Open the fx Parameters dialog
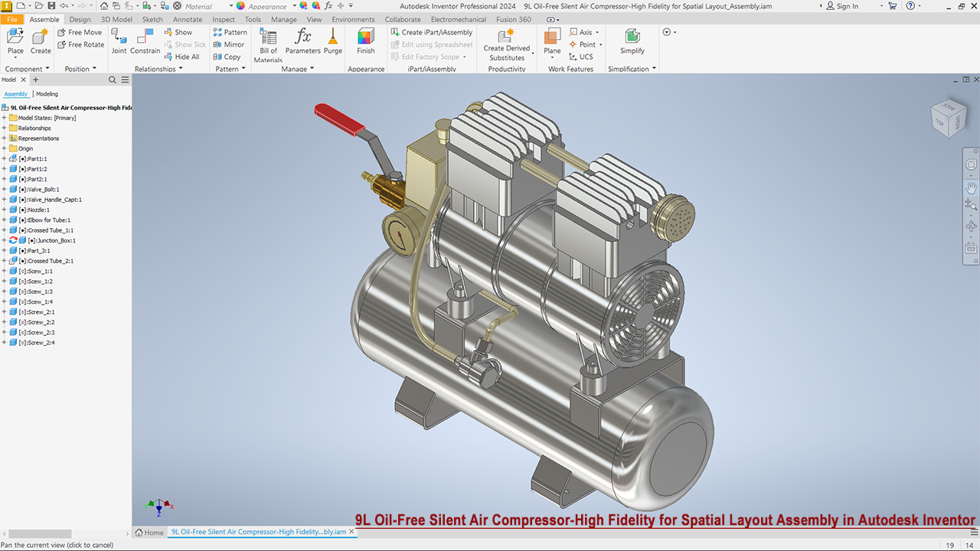This screenshot has width=980, height=551. coord(303,41)
